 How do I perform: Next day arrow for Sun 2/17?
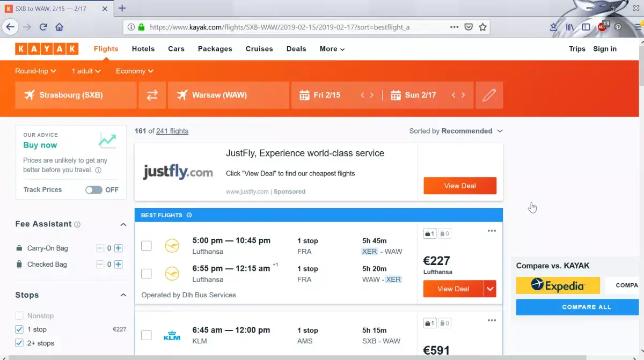point(463,95)
